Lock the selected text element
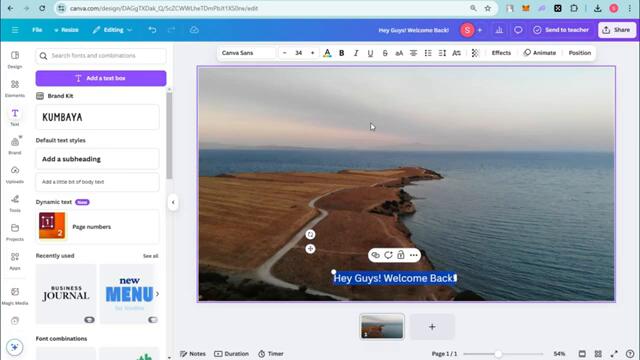The image size is (640, 360). click(401, 255)
